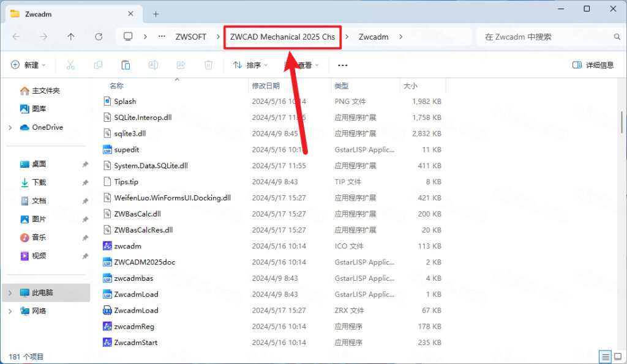Viewport: 627px width, 364px height.
Task: Switch to large thumbnails view icon
Action: [x=617, y=357]
